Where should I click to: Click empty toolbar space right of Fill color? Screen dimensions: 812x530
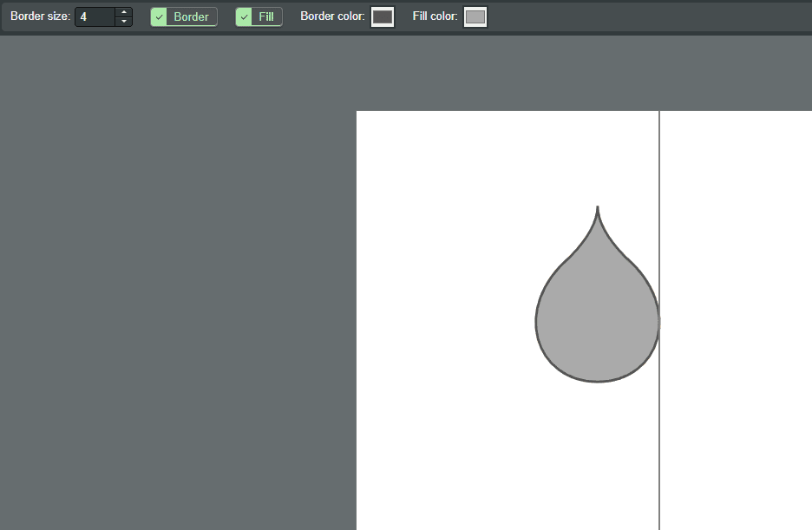(651, 16)
